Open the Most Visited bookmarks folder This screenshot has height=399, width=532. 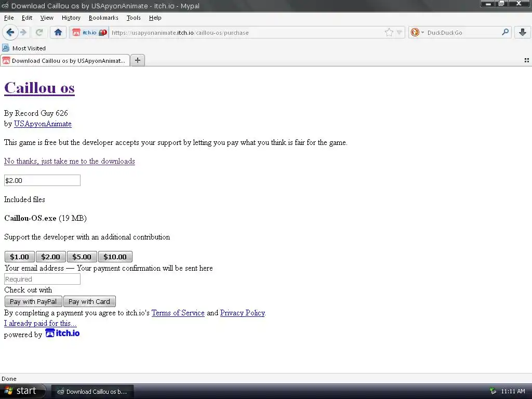tap(24, 48)
